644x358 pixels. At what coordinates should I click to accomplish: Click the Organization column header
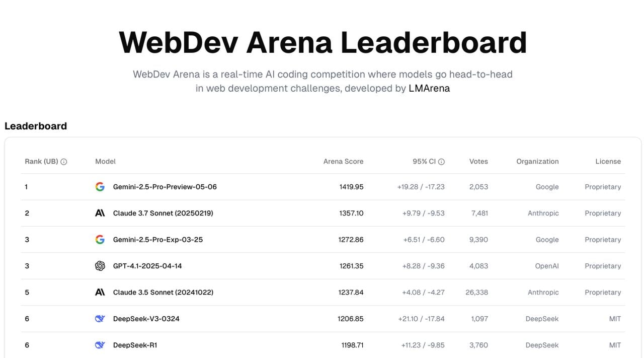[537, 162]
